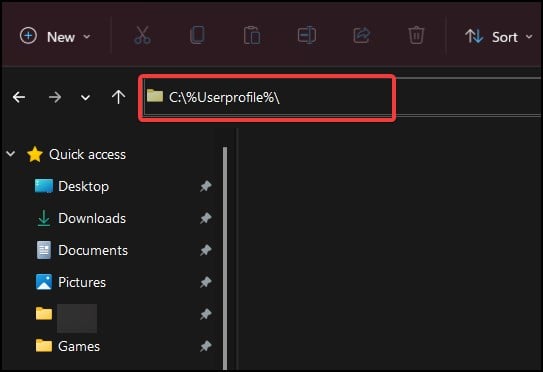Click the Copy icon in toolbar
The width and height of the screenshot is (543, 372).
[x=197, y=35]
